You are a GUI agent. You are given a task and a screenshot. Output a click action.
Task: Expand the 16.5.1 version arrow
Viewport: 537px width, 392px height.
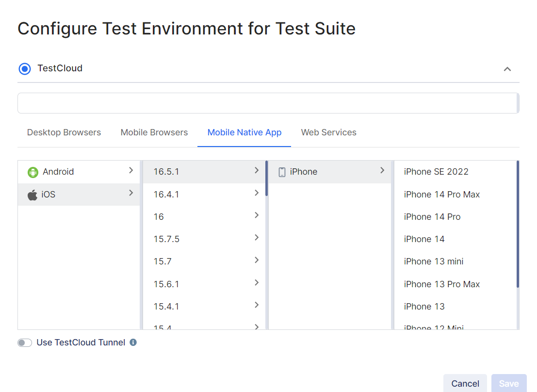pyautogui.click(x=257, y=170)
